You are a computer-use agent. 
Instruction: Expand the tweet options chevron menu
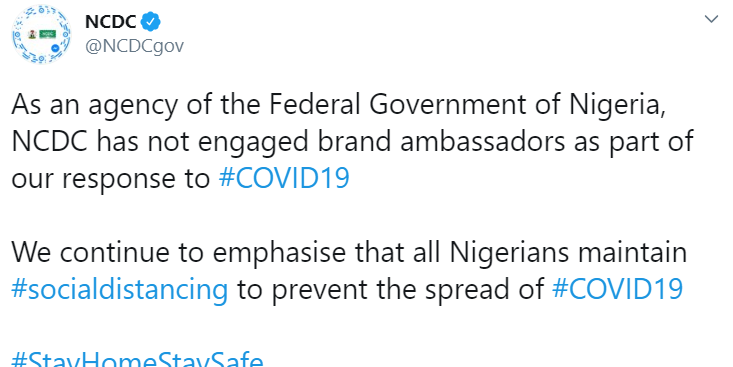coord(711,19)
